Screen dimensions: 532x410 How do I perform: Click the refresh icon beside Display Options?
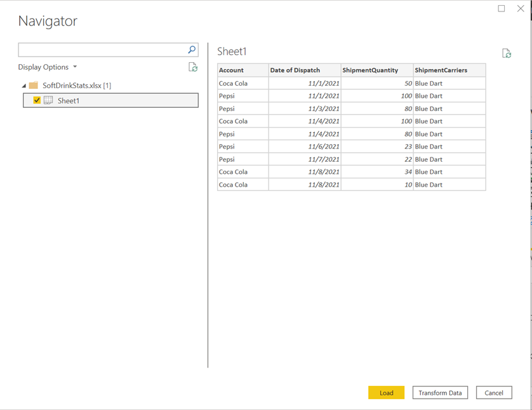193,67
